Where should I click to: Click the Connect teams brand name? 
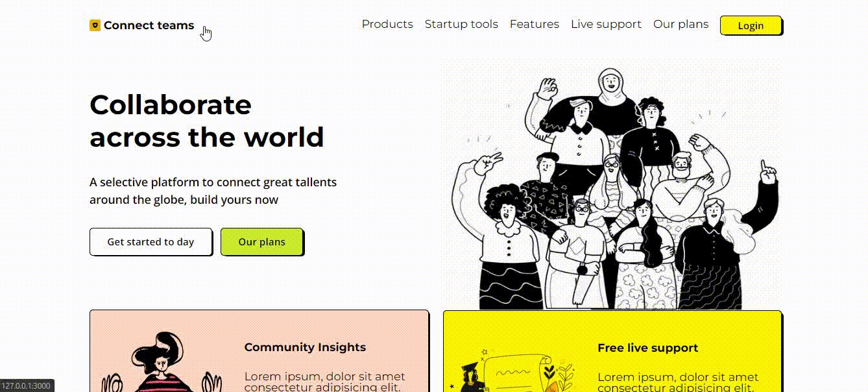tap(149, 25)
